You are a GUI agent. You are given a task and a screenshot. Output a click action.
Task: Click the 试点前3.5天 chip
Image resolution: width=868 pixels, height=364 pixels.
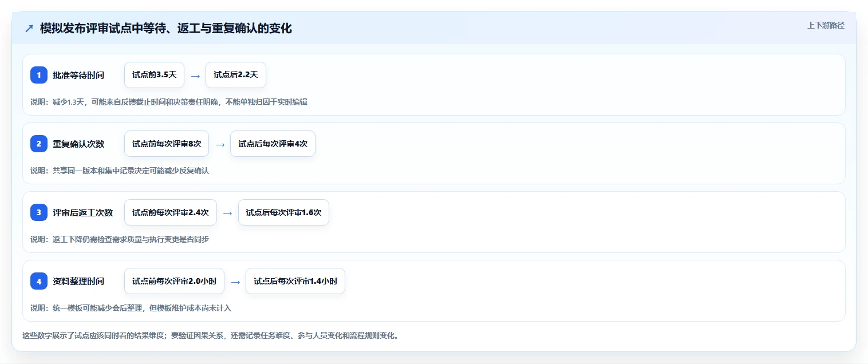pyautogui.click(x=154, y=75)
